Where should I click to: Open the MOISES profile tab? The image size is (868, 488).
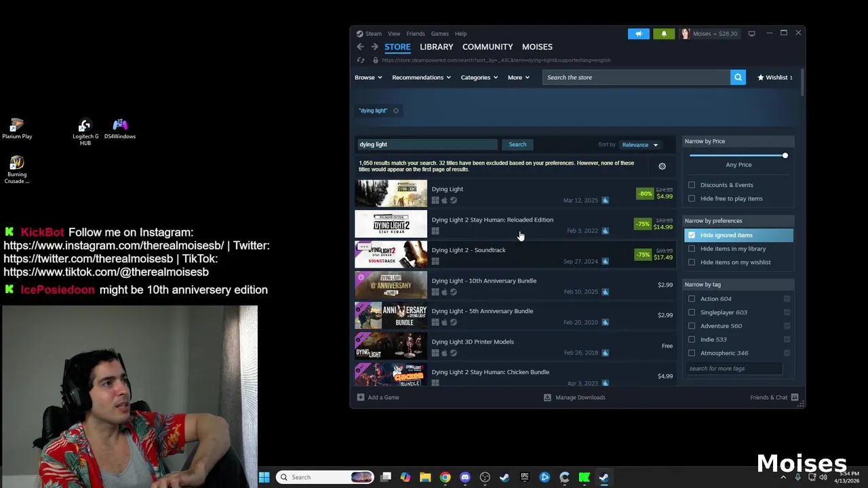coord(537,47)
